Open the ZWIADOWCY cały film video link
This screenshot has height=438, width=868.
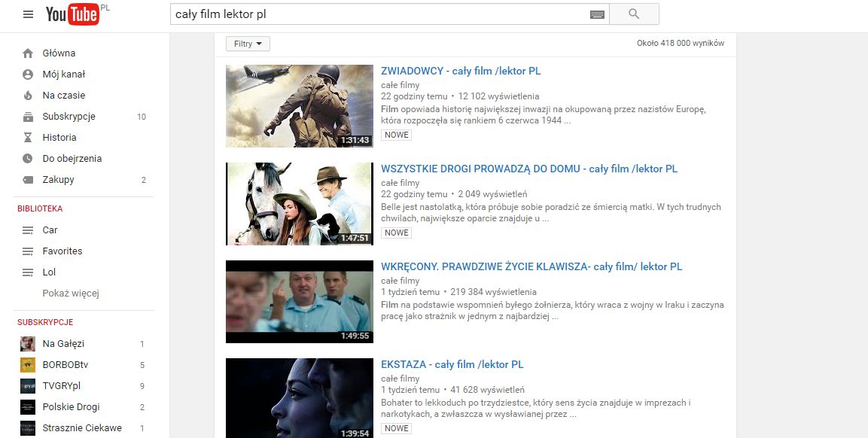(460, 70)
